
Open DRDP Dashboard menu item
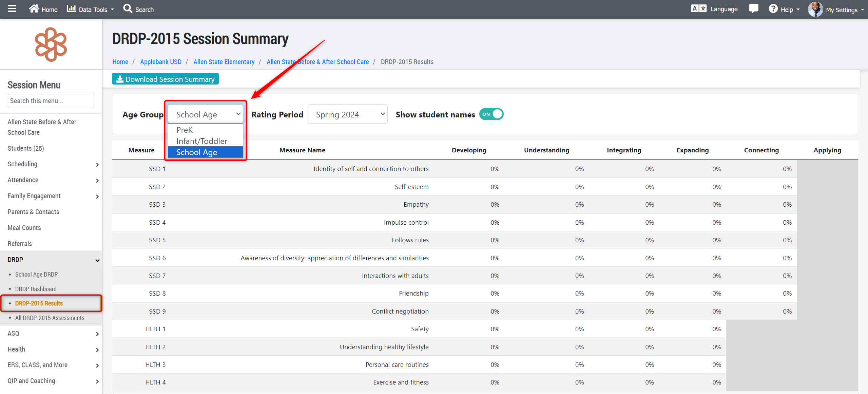tap(36, 289)
